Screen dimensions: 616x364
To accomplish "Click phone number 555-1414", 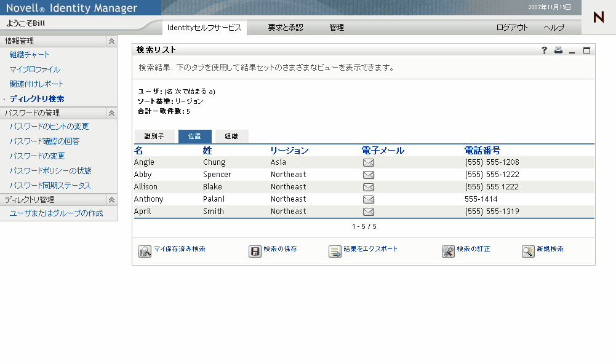I will point(481,199).
